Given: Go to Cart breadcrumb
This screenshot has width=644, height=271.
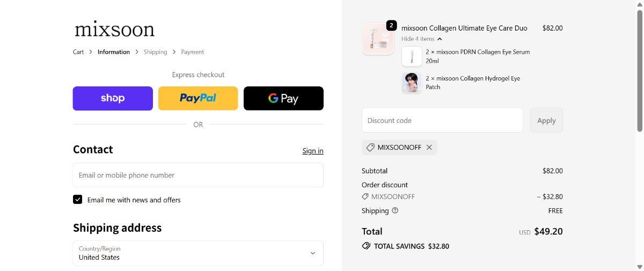Looking at the screenshot, I should coord(78,52).
